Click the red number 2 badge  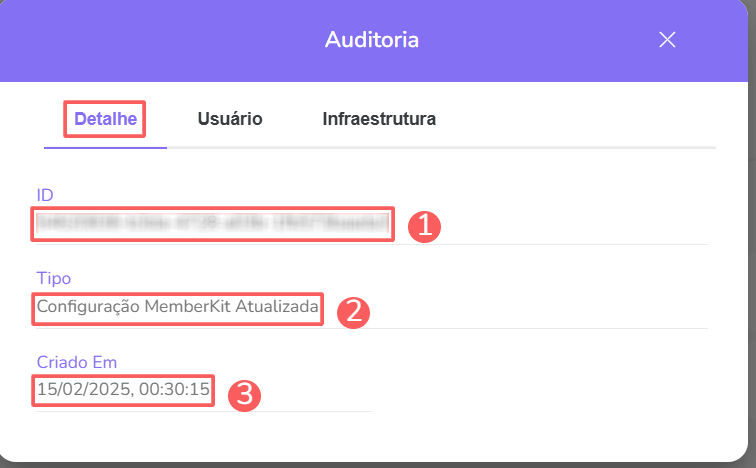pos(354,311)
